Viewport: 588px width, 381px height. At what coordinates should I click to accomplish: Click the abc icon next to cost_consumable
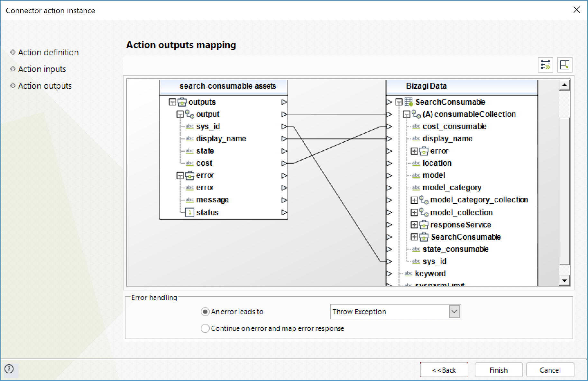(416, 126)
